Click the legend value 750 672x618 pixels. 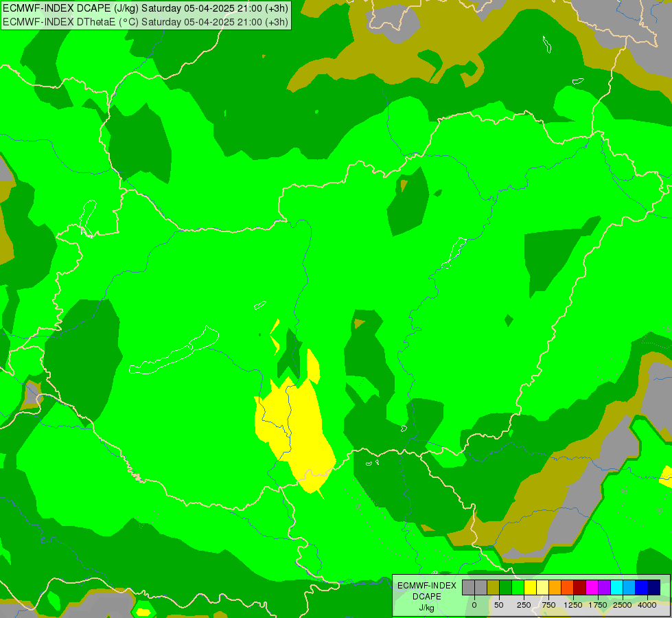pyautogui.click(x=548, y=605)
